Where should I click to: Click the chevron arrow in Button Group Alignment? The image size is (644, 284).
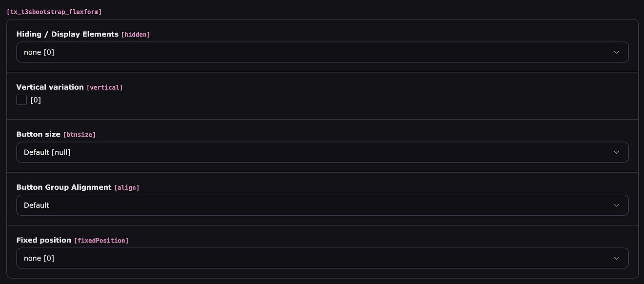click(x=616, y=205)
